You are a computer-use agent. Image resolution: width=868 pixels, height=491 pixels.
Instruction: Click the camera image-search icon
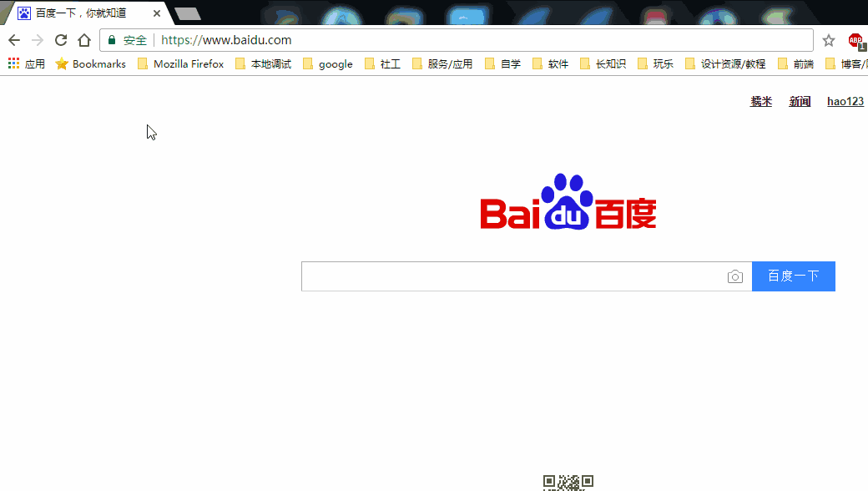pyautogui.click(x=734, y=276)
